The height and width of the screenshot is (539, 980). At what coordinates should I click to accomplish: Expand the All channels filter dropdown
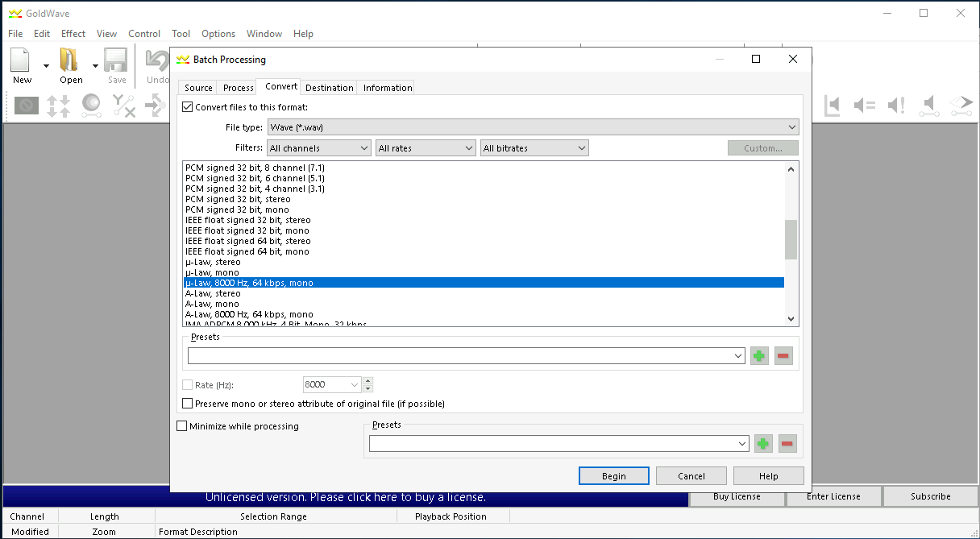[x=319, y=148]
